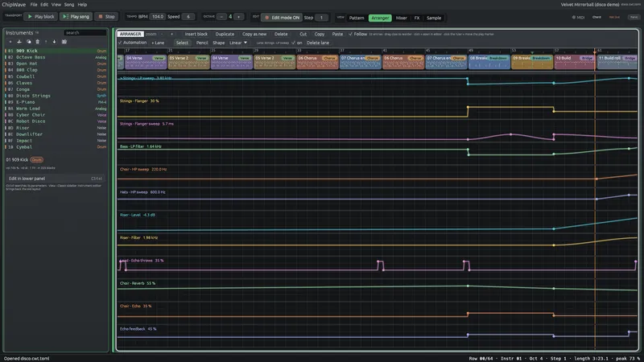This screenshot has width=644, height=362.
Task: Select the 06 Chorus block at bar 33
Action: pos(317,62)
